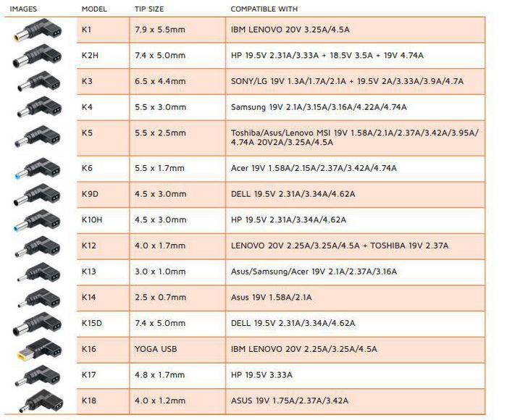Click the K14 connector tip image

(x=39, y=298)
